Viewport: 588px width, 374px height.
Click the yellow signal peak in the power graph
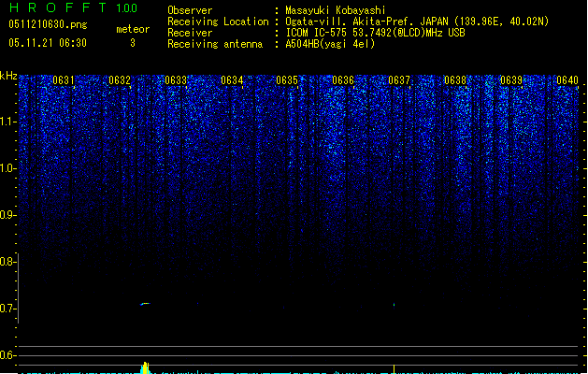click(x=146, y=367)
